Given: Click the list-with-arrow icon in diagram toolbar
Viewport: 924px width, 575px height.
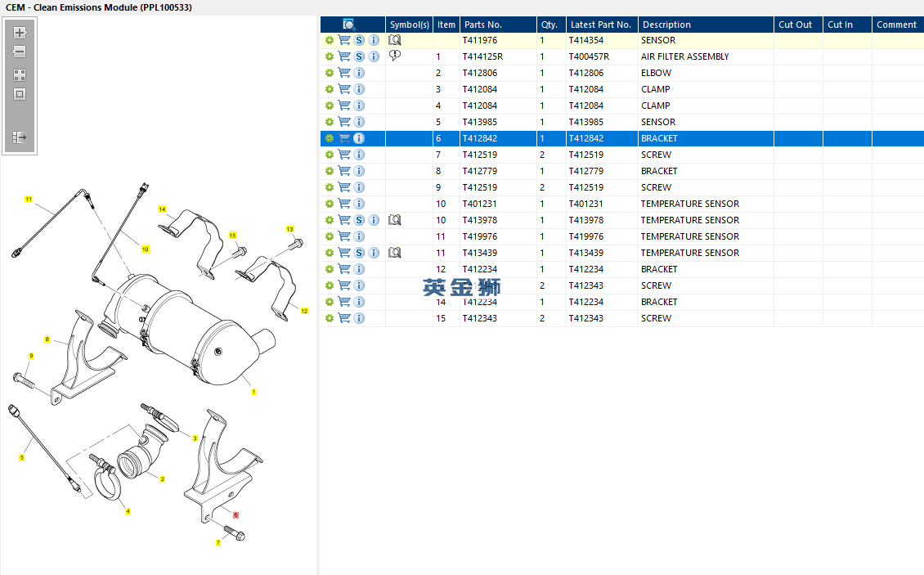Looking at the screenshot, I should (x=20, y=137).
